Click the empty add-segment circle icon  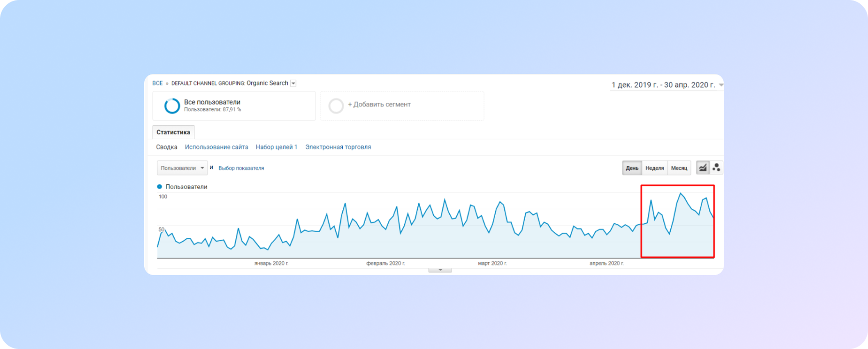click(336, 106)
